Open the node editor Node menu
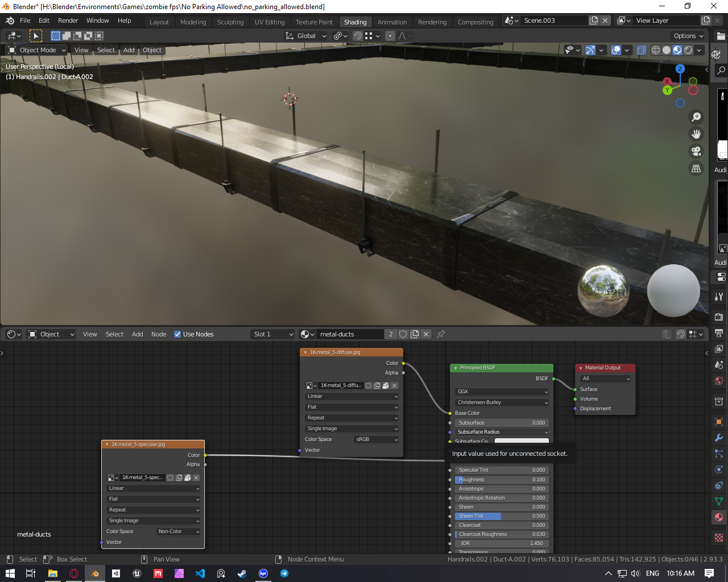 click(159, 334)
